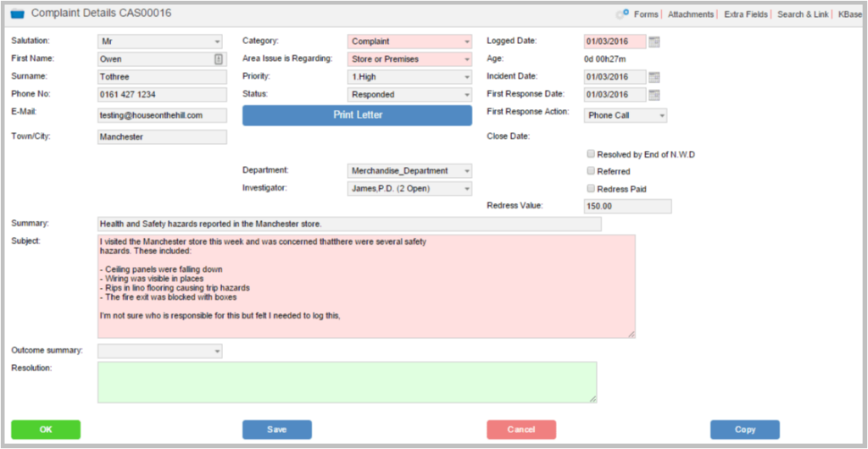Open the Department dropdown
Screen dimensions: 868x449
[409, 171]
